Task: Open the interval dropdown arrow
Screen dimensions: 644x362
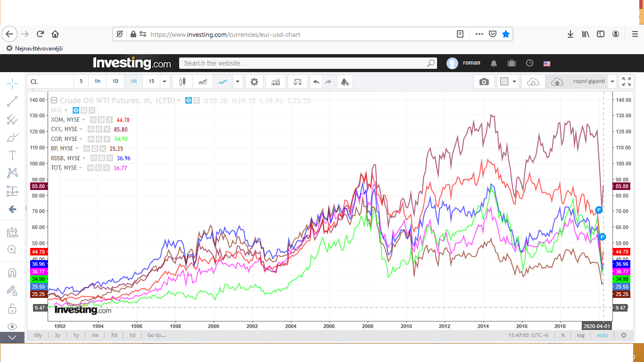Action: click(x=165, y=82)
